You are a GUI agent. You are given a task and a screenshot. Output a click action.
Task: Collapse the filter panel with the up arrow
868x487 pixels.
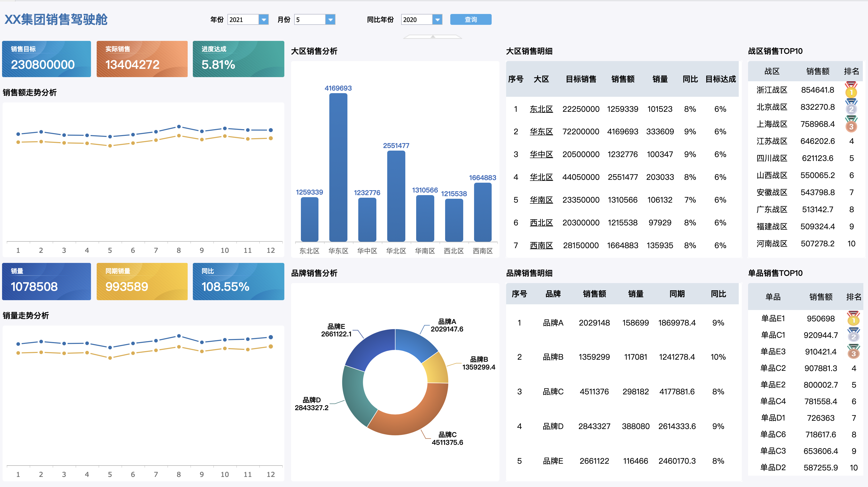433,36
